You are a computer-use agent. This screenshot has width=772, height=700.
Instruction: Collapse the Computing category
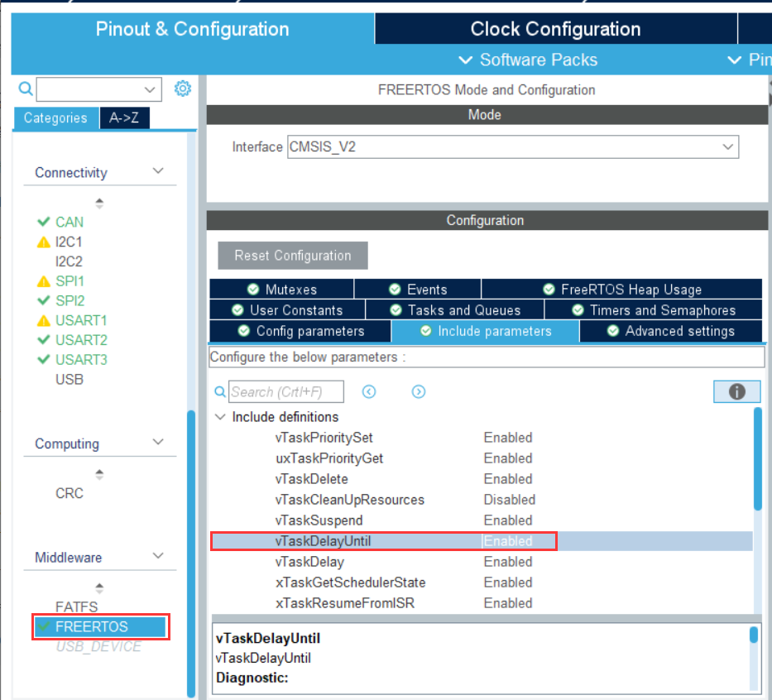click(x=158, y=443)
